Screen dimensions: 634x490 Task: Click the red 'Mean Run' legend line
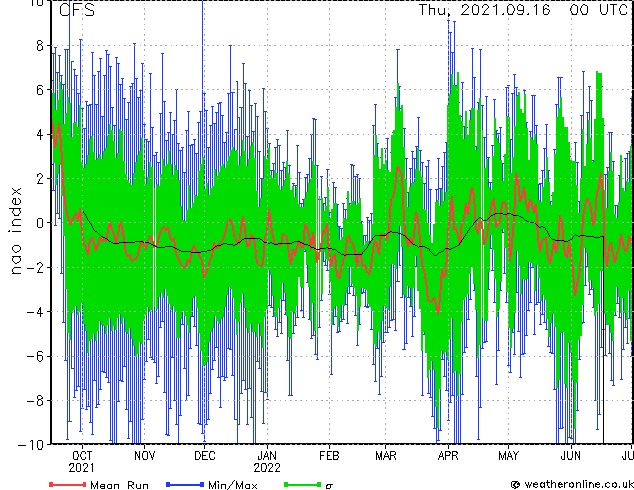(x=68, y=484)
